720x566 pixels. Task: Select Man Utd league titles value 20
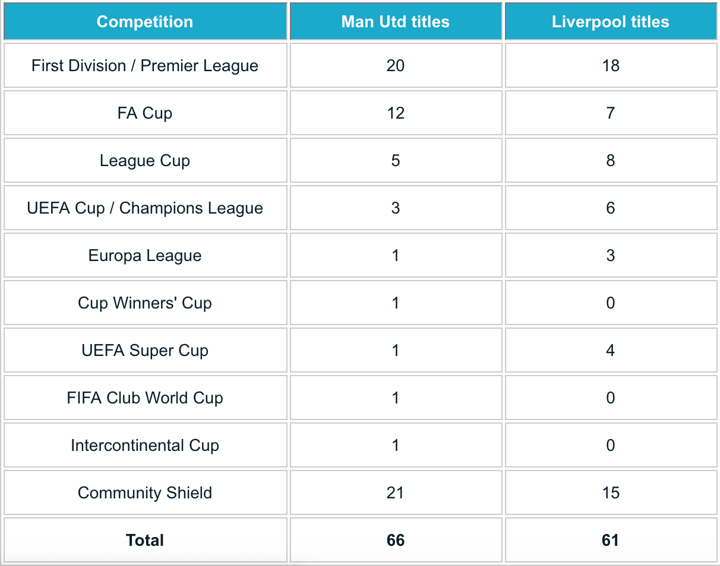click(x=395, y=66)
